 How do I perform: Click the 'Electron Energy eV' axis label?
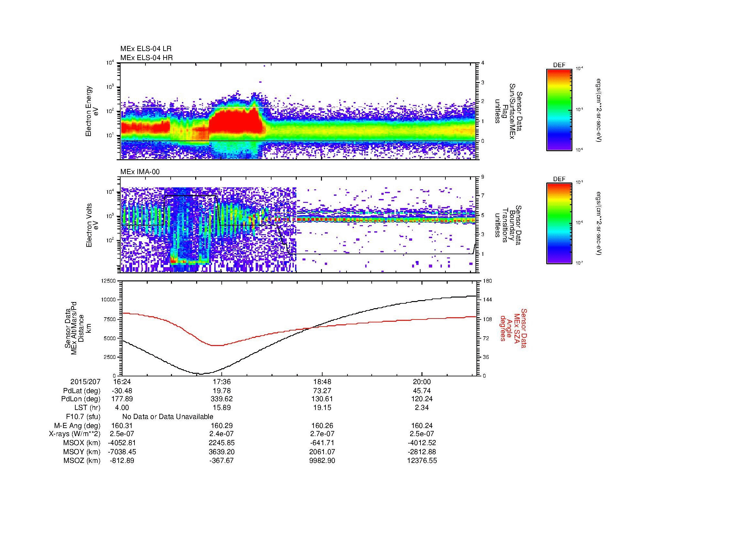pos(92,111)
